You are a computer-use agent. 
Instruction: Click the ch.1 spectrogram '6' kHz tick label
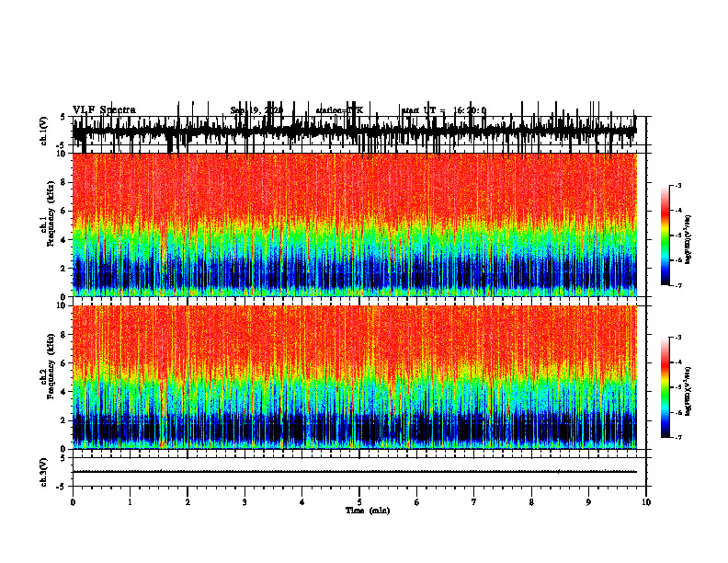tap(63, 212)
